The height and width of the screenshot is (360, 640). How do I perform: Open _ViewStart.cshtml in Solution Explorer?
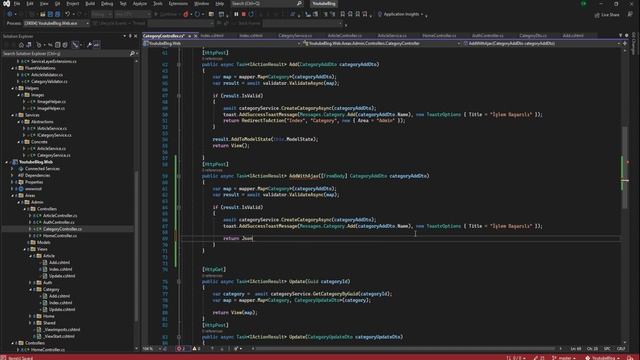click(x=60, y=336)
